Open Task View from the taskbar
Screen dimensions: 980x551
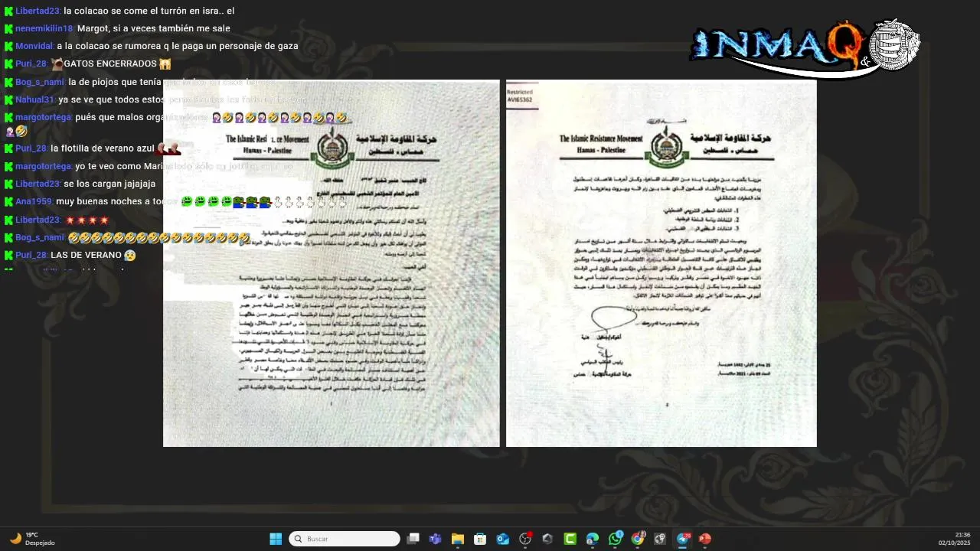point(413,539)
